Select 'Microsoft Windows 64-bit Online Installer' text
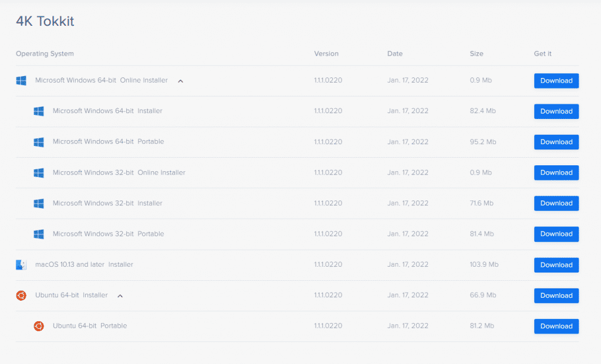This screenshot has height=364, width=601. click(x=101, y=80)
